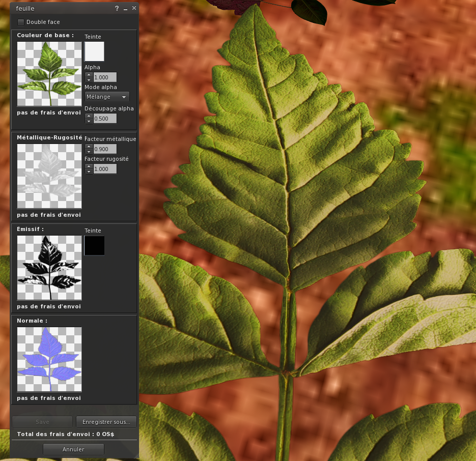Decrease the Alpha value with down arrow

(89, 80)
